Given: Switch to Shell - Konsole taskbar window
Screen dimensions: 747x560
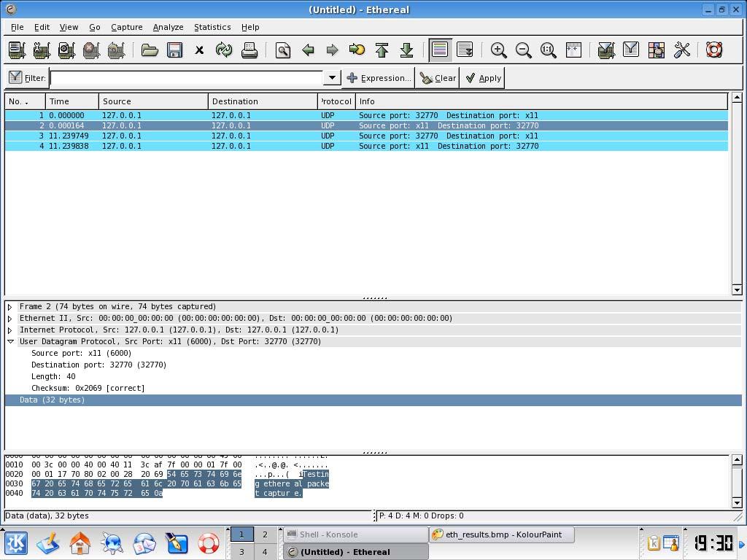Looking at the screenshot, I should (x=355, y=534).
